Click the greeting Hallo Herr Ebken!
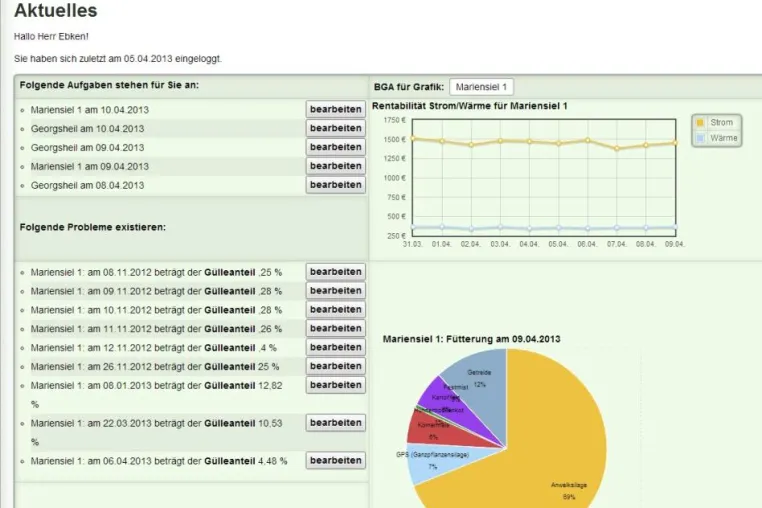 [51, 36]
